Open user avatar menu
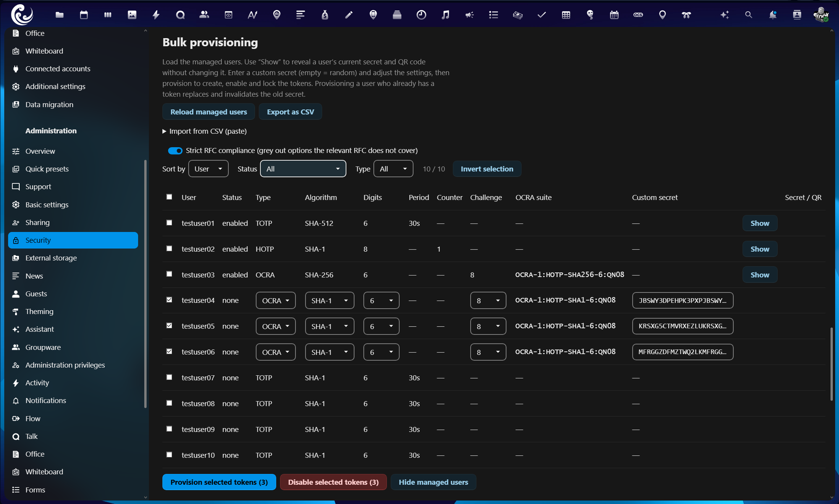 click(821, 15)
